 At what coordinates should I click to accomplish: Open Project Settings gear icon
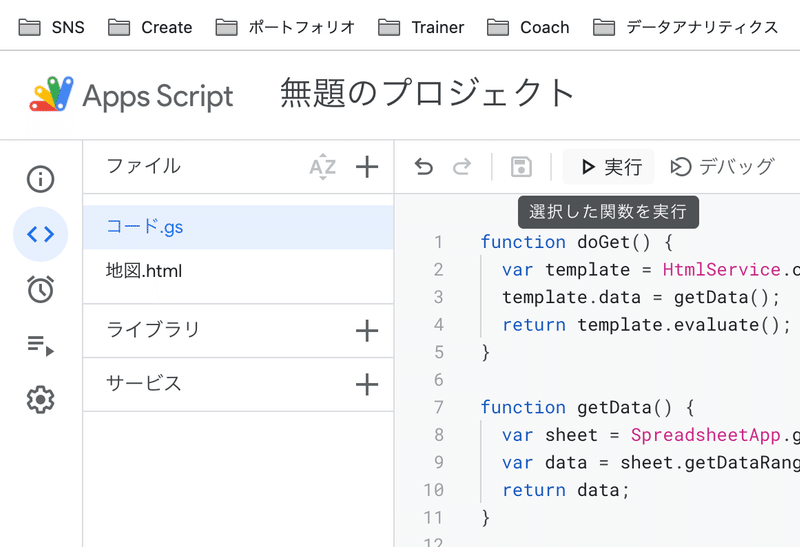coord(40,400)
